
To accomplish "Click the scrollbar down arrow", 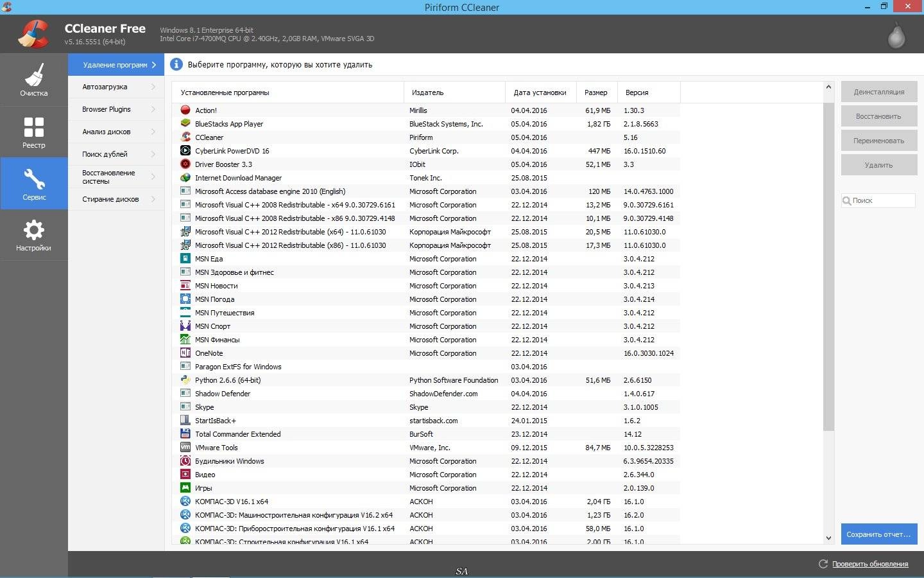I will 828,538.
